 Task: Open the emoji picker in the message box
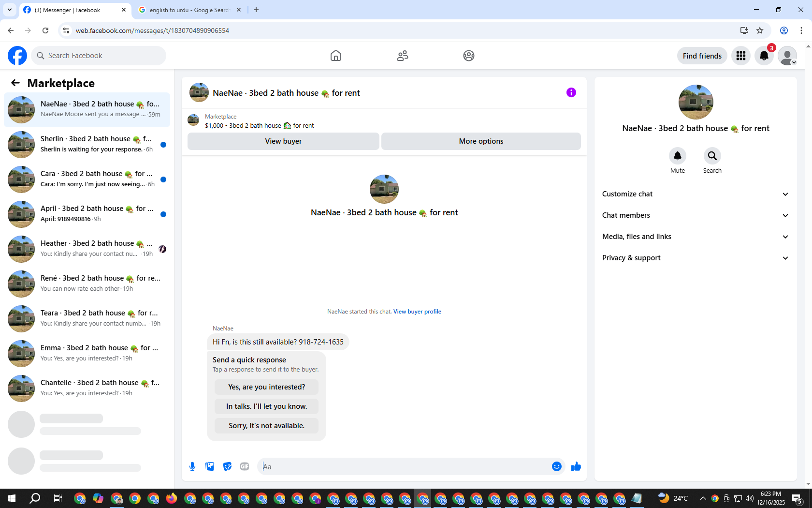[557, 466]
